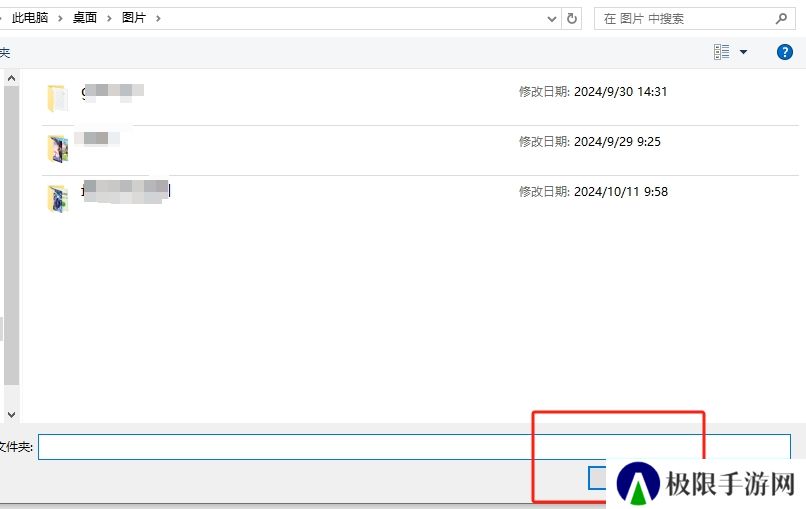
Task: Select 图片 in the breadcrumb path
Action: (x=134, y=18)
